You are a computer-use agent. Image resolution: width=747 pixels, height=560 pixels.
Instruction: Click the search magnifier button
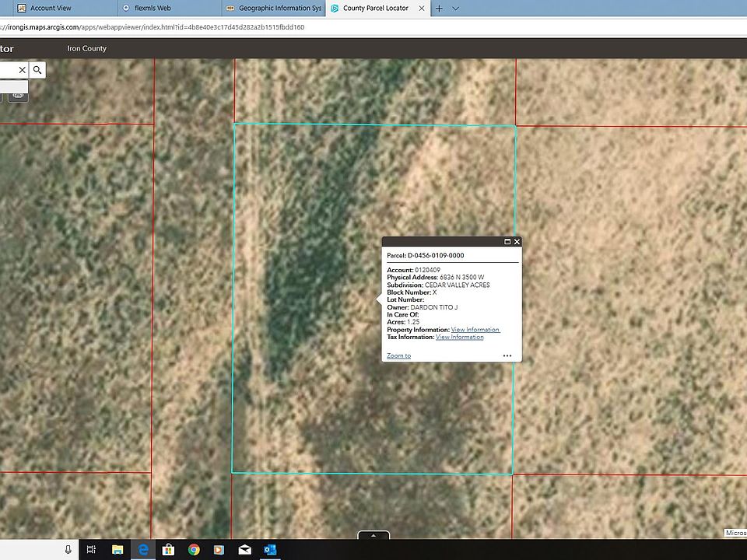coord(37,70)
